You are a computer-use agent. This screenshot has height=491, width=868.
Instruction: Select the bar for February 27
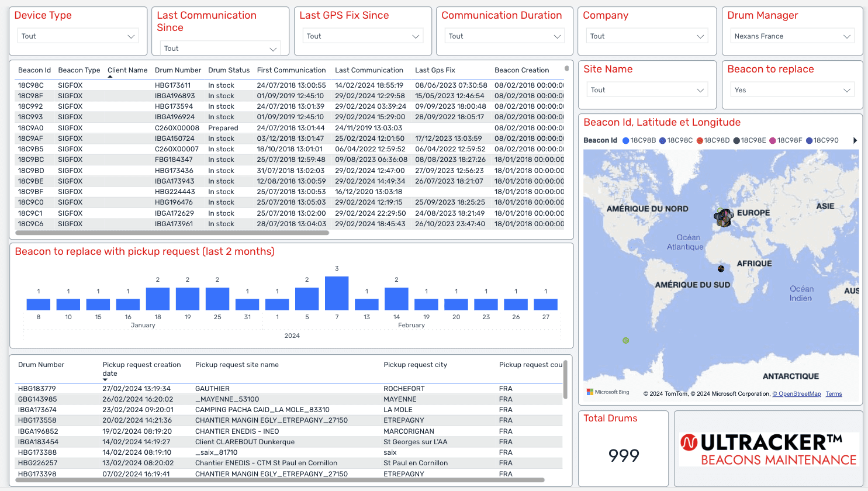pos(545,304)
